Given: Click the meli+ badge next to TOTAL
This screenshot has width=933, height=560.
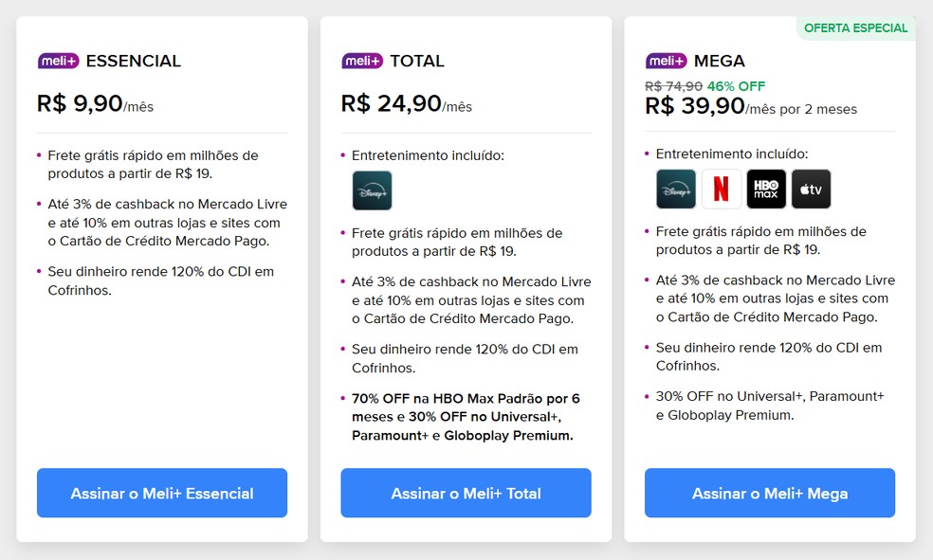Looking at the screenshot, I should (x=360, y=61).
